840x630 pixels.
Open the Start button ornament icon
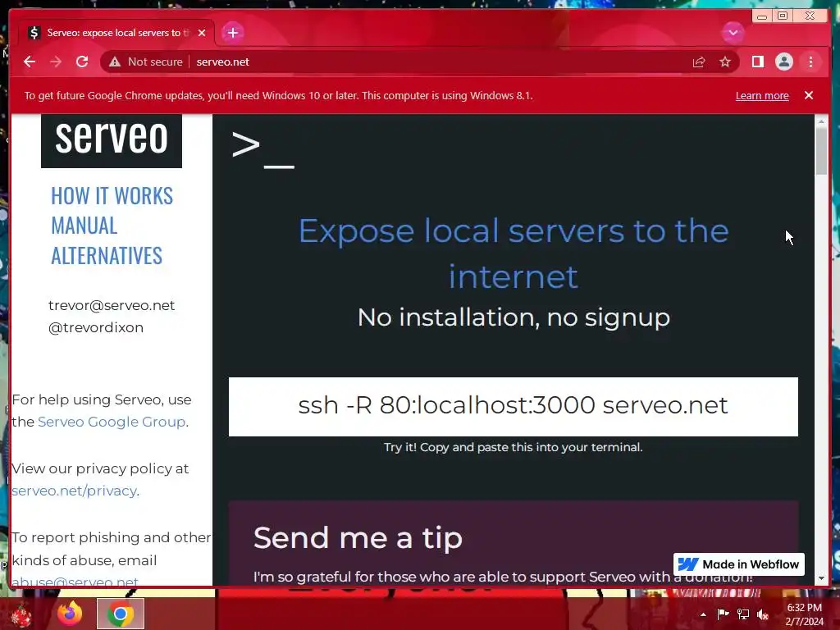pyautogui.click(x=21, y=615)
